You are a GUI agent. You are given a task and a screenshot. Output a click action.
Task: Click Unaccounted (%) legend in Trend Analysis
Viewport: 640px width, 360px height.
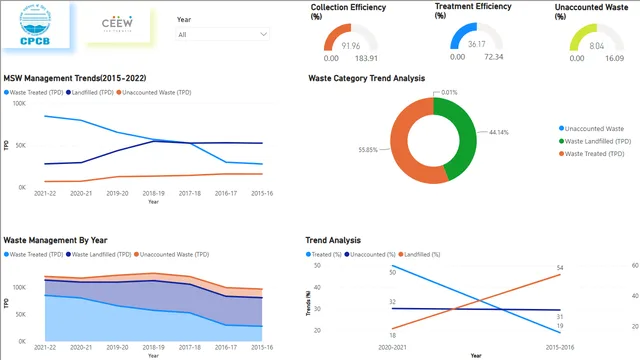(370, 254)
